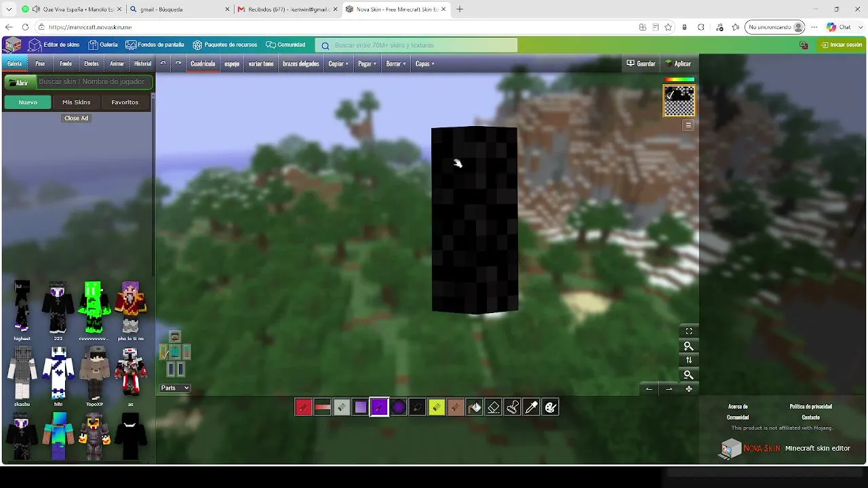The height and width of the screenshot is (488, 868).
Task: Open the Efectos tab
Action: tap(92, 64)
